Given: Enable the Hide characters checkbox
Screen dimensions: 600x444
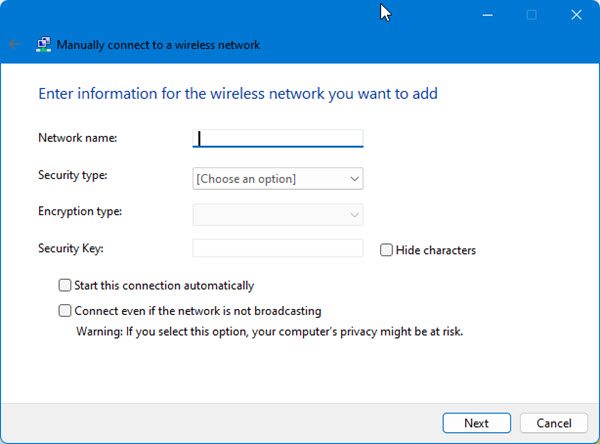Looking at the screenshot, I should click(x=386, y=250).
